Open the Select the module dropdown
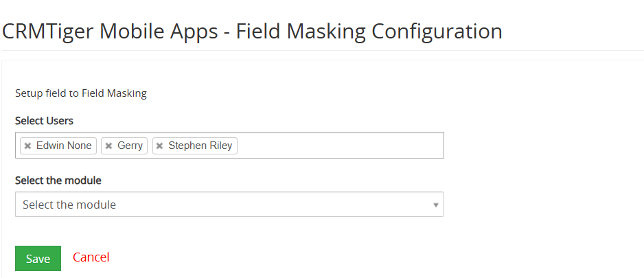 pos(229,204)
